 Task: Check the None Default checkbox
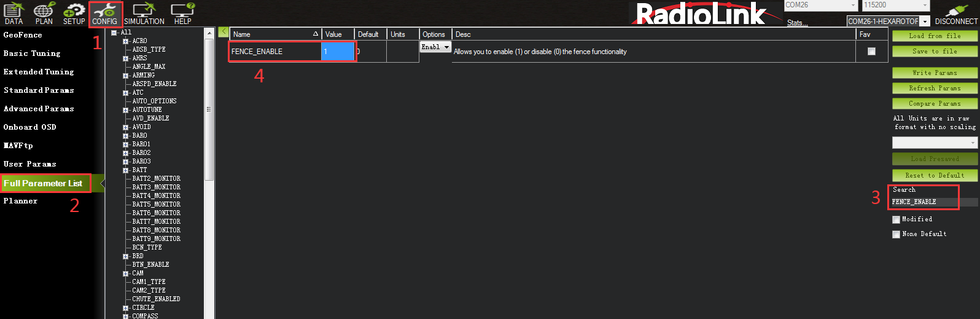coord(896,234)
